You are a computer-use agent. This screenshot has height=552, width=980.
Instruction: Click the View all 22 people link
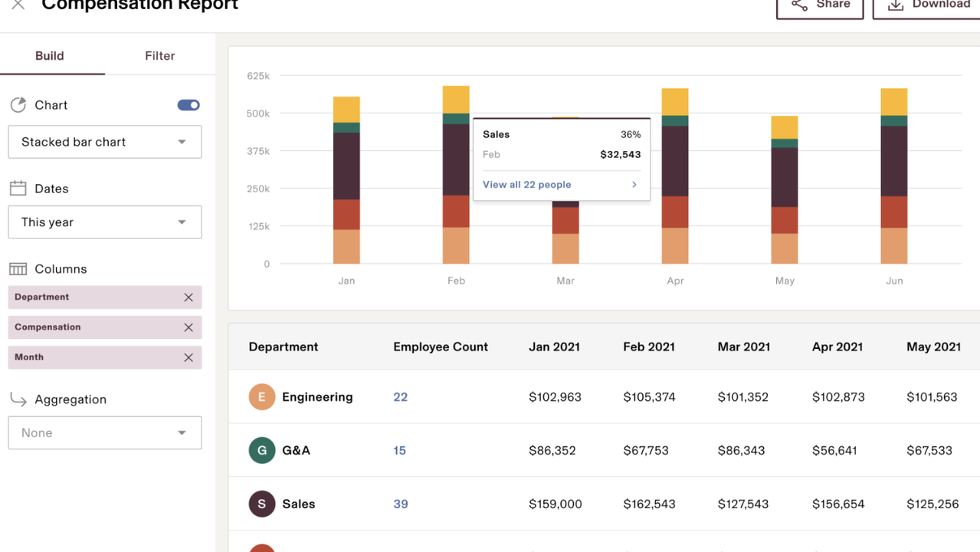tap(526, 184)
